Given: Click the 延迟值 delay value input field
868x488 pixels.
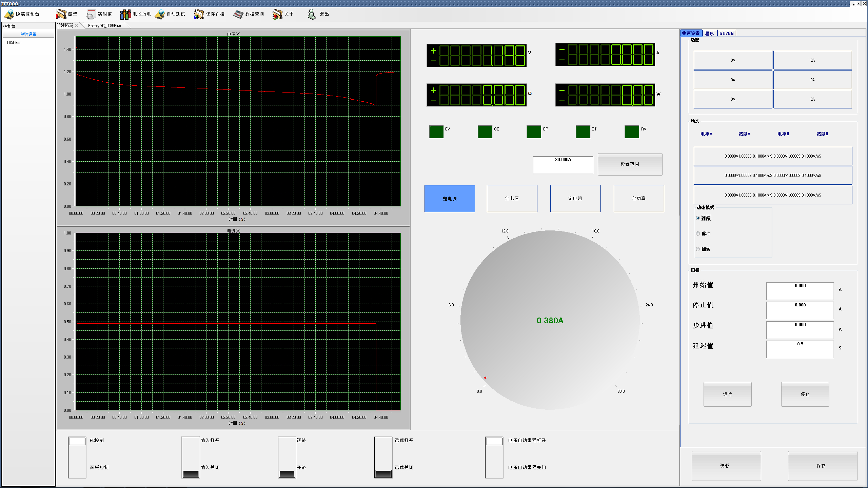Looking at the screenshot, I should coord(800,349).
